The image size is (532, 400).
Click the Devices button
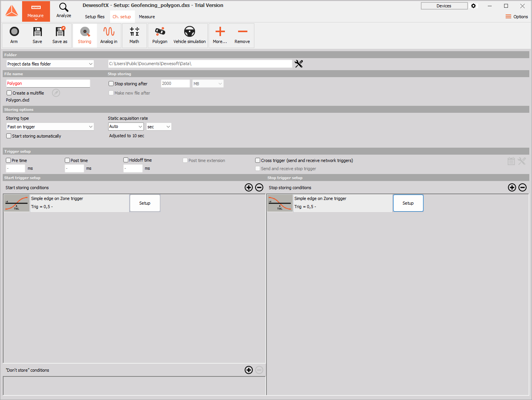pyautogui.click(x=444, y=6)
